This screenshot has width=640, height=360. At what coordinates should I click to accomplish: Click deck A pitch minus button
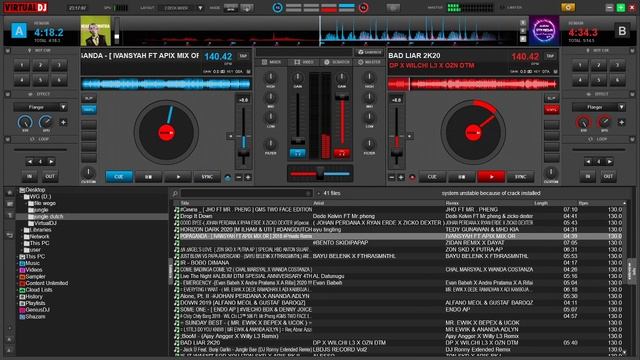239,178
